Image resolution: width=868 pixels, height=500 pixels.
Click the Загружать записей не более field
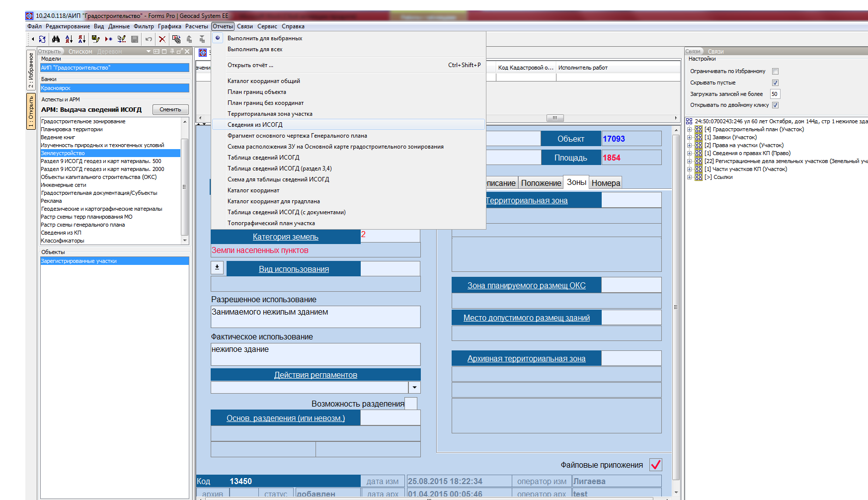(775, 94)
